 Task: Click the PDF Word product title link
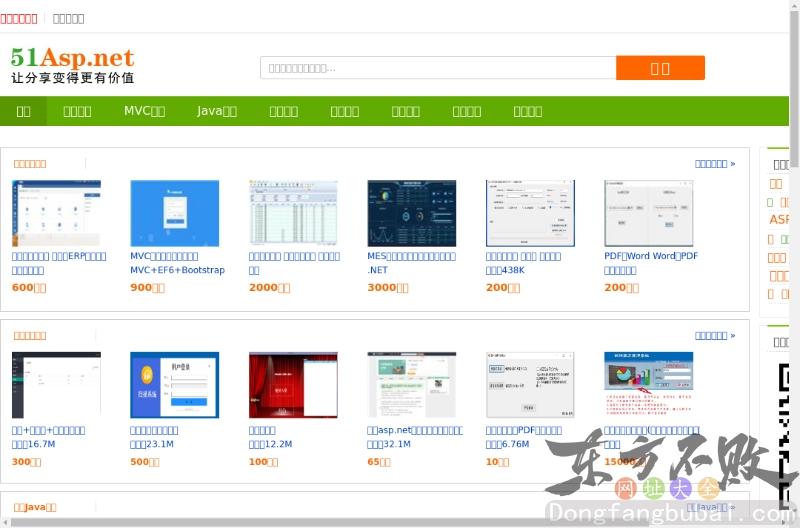pos(651,256)
